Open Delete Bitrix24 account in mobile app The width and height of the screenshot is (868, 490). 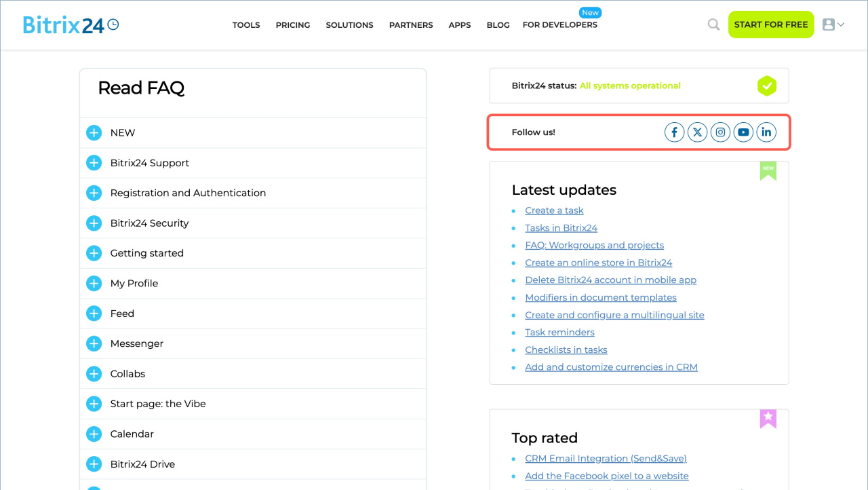point(611,280)
